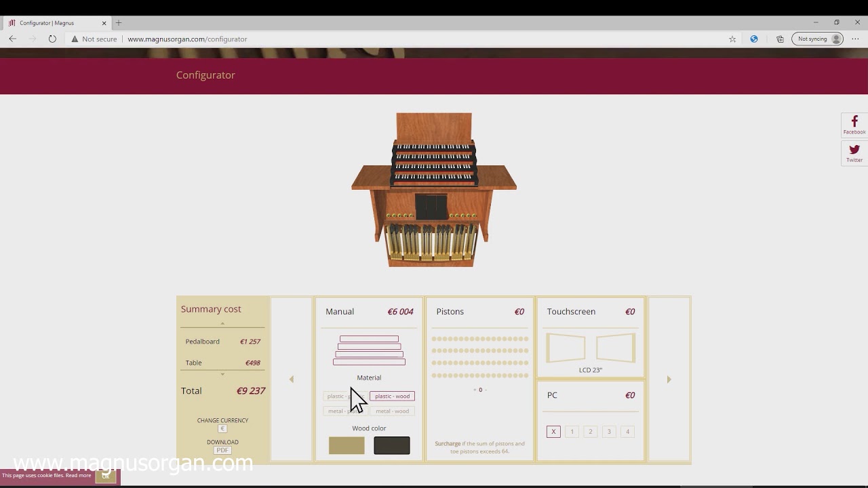Download the PDF summary
This screenshot has height=488, width=868.
(222, 450)
